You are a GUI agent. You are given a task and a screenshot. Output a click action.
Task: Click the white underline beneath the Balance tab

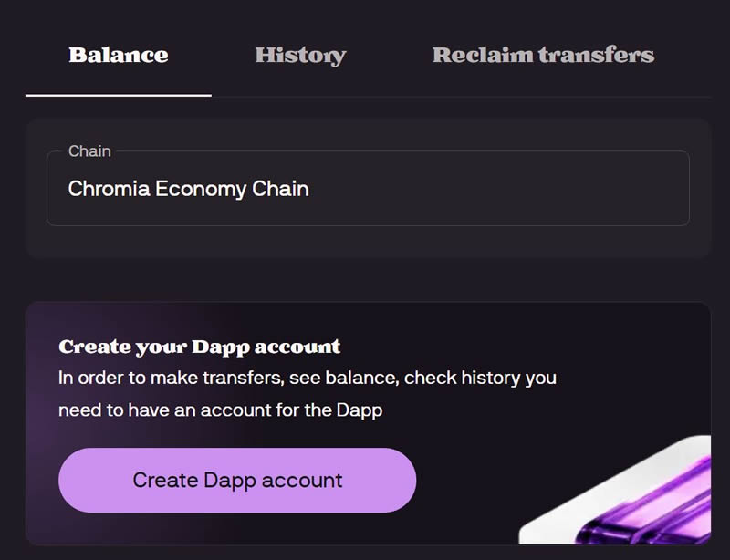coord(119,94)
